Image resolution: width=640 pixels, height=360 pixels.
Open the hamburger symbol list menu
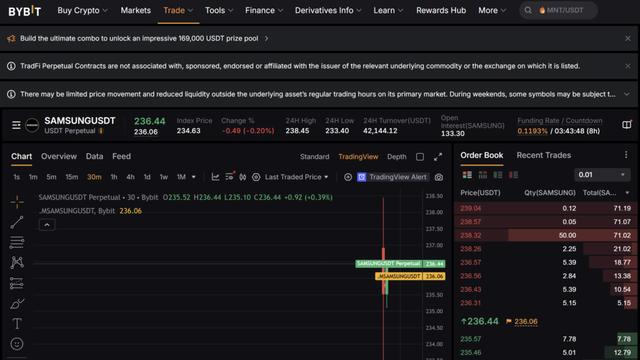point(16,125)
